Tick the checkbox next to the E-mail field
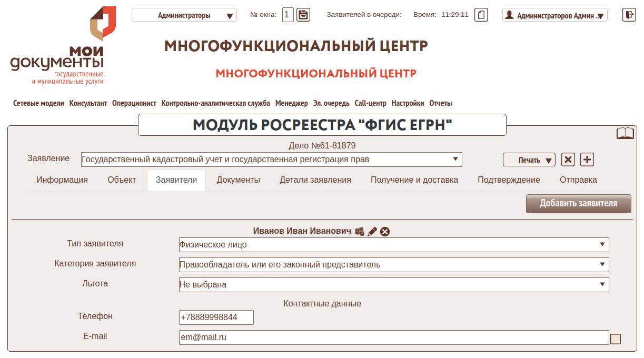 pyautogui.click(x=615, y=339)
